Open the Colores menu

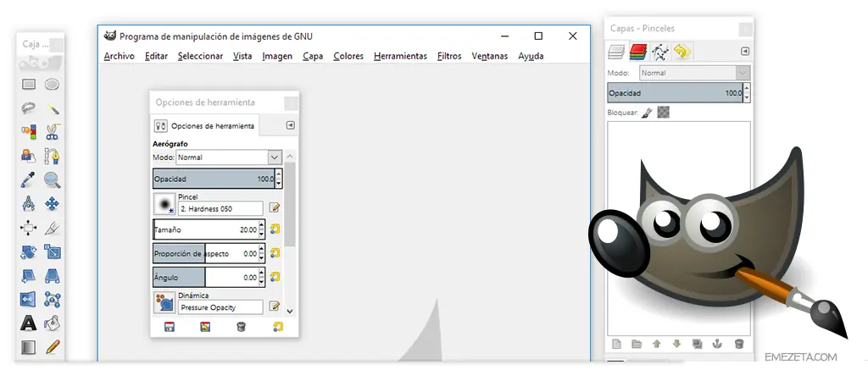pyautogui.click(x=348, y=56)
